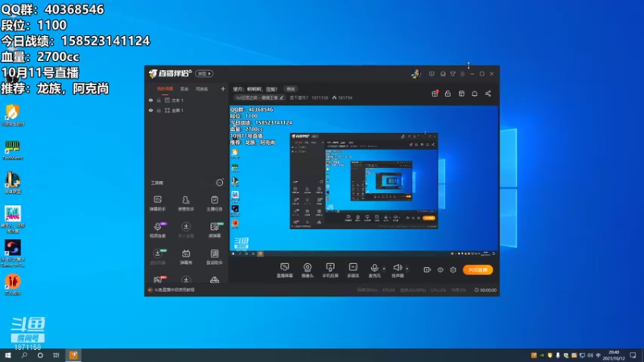Open the Windows notification center
Image resolution: width=644 pixels, height=362 pixels.
(633, 356)
